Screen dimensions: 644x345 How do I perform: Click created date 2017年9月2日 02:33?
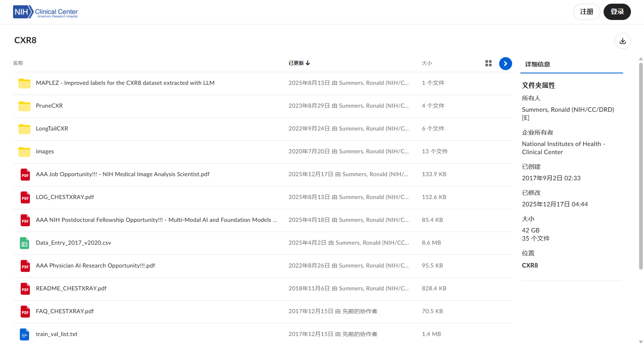pyautogui.click(x=551, y=178)
